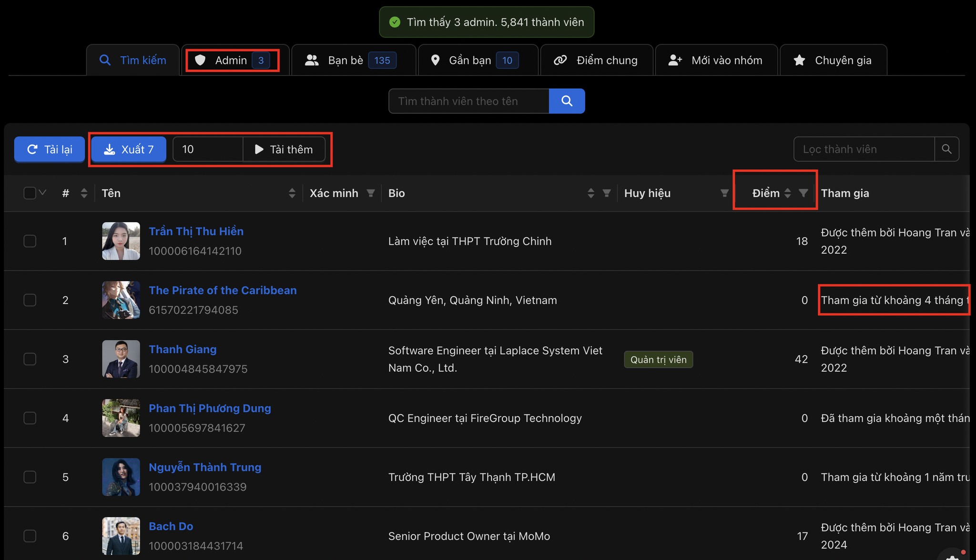
Task: Check the Phan Thị Phương Dung row
Action: (30, 418)
